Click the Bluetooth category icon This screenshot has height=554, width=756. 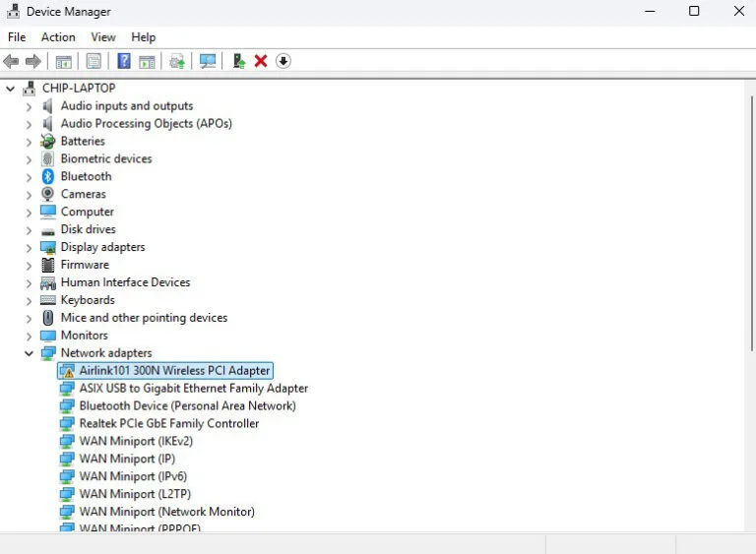click(x=48, y=176)
